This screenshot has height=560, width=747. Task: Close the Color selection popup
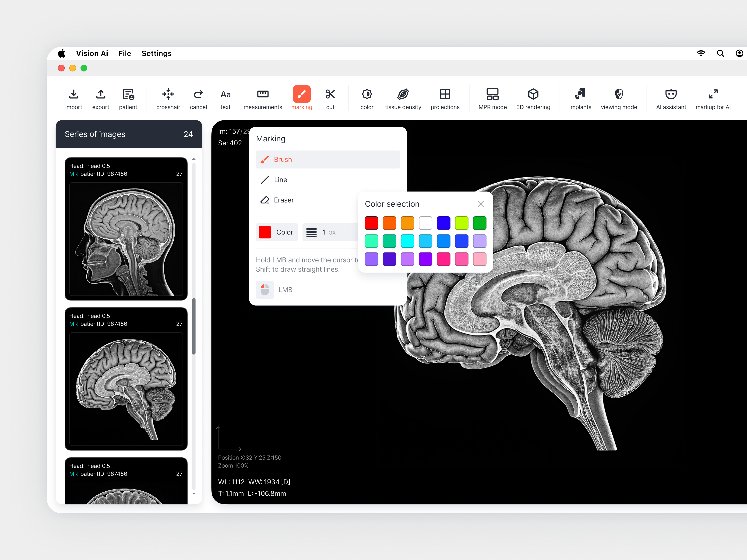click(x=481, y=204)
